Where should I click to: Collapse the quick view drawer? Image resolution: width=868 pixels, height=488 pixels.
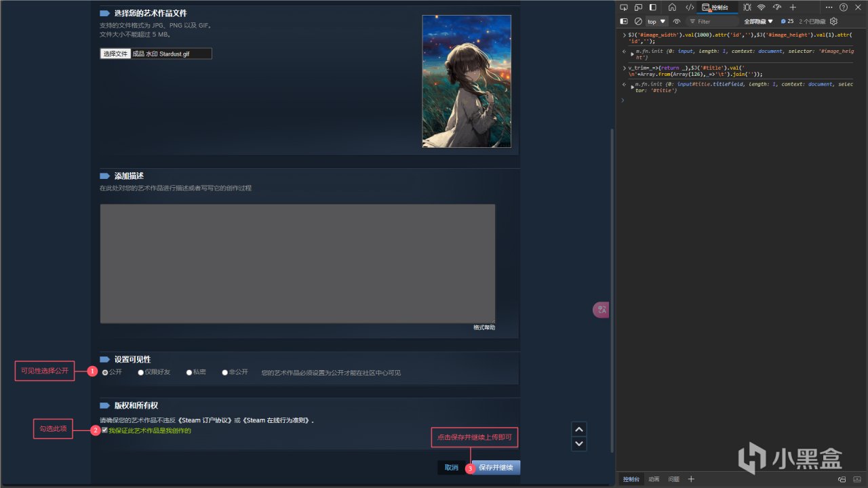tap(856, 479)
